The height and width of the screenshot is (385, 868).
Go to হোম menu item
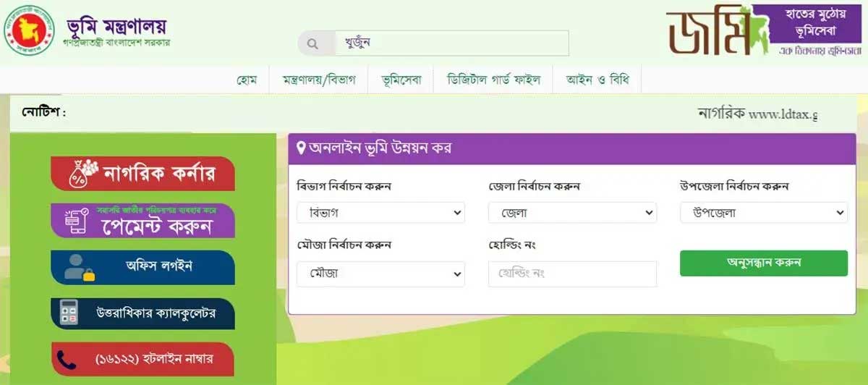coord(247,80)
